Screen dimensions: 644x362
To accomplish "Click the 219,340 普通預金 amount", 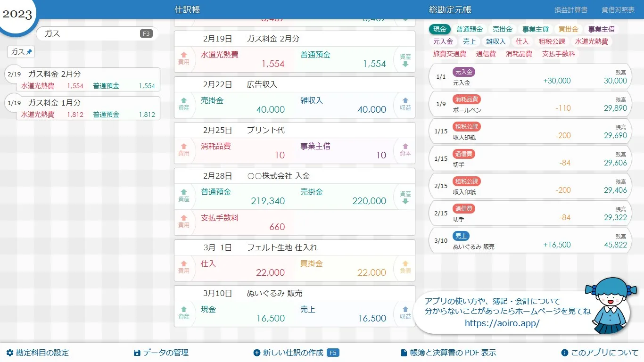I will [268, 201].
